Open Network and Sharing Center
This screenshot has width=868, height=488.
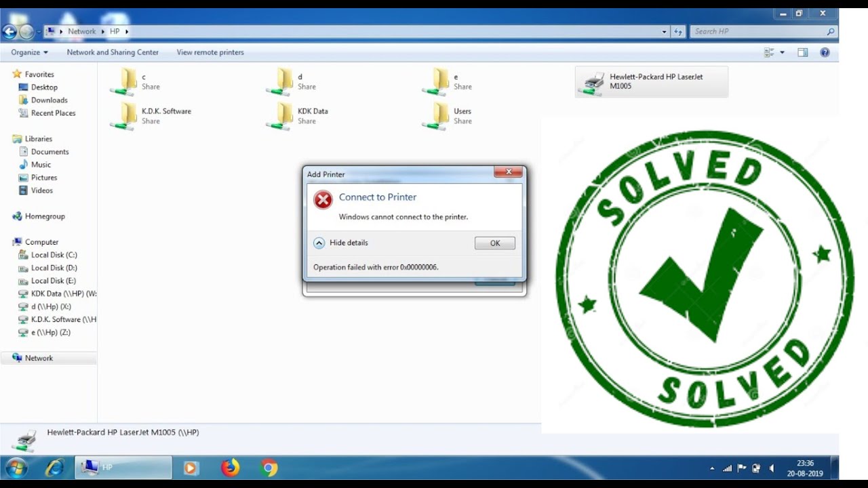coord(113,52)
